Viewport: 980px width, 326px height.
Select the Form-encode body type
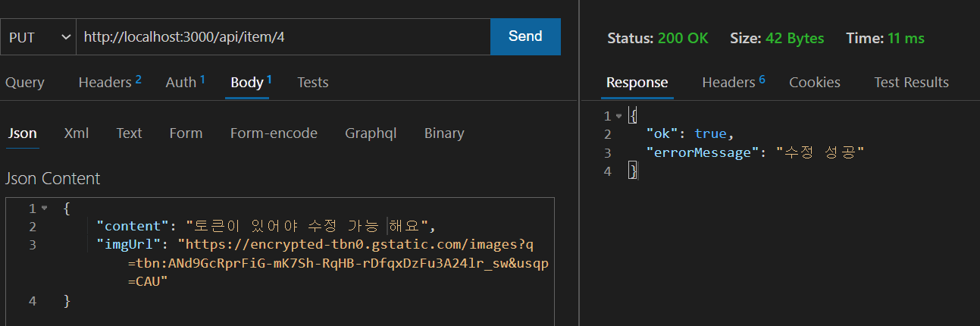click(274, 133)
